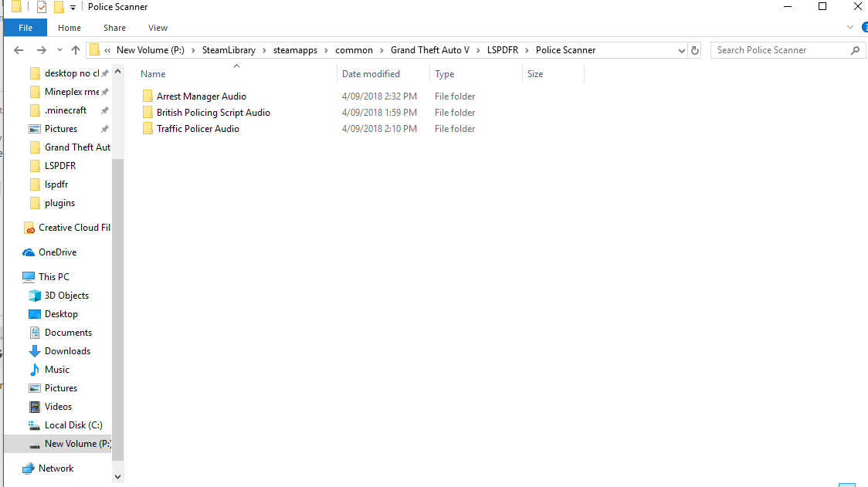Screen dimensions: 868x487
Task: Open Documents icon in sidebar
Action: click(34, 333)
